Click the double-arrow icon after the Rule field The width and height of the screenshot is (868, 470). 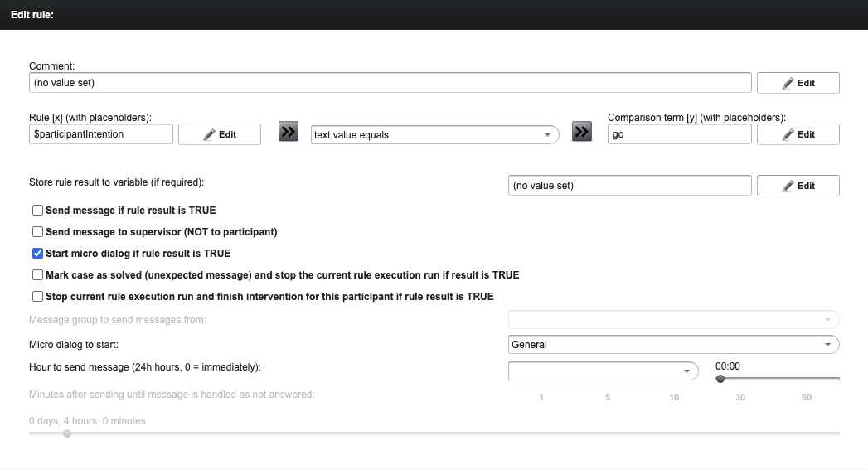coord(288,133)
